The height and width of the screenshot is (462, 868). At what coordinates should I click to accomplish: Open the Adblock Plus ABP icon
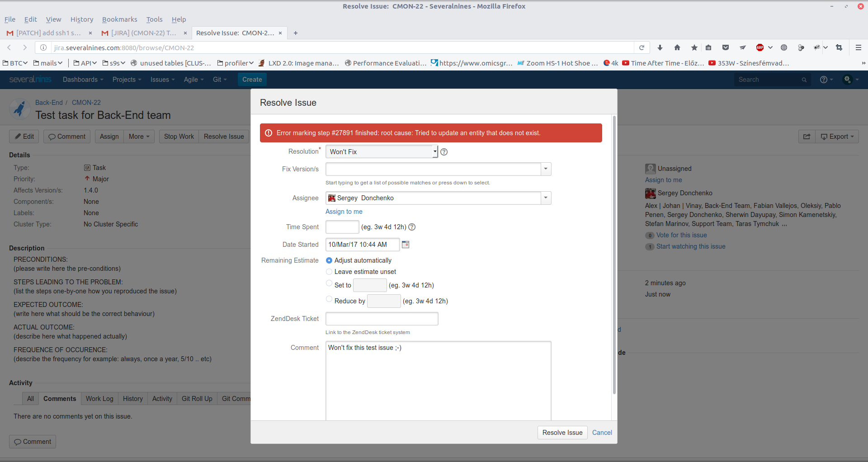pyautogui.click(x=760, y=47)
